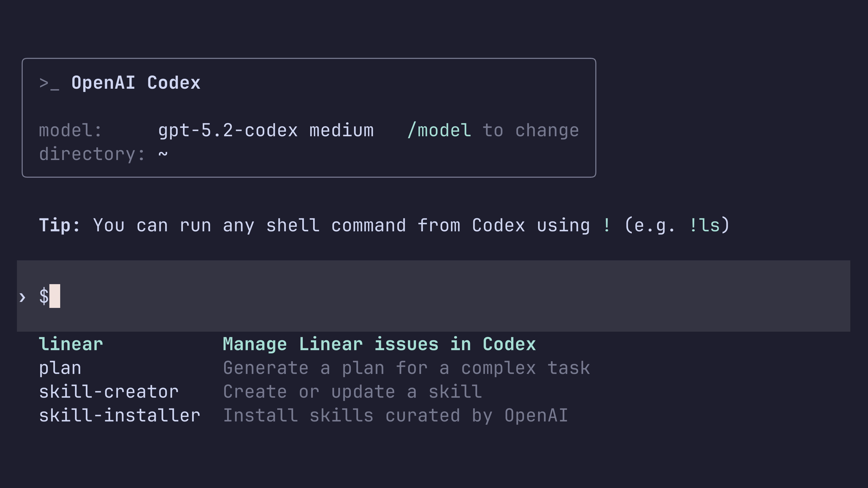
Task: Click 'Generate a plan for a complex task'
Action: [406, 368]
